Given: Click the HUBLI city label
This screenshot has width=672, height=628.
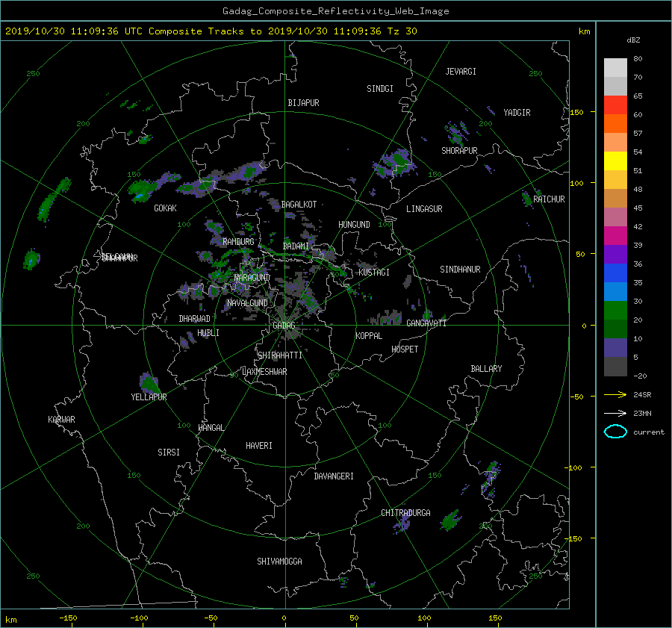Looking at the screenshot, I should tap(208, 333).
